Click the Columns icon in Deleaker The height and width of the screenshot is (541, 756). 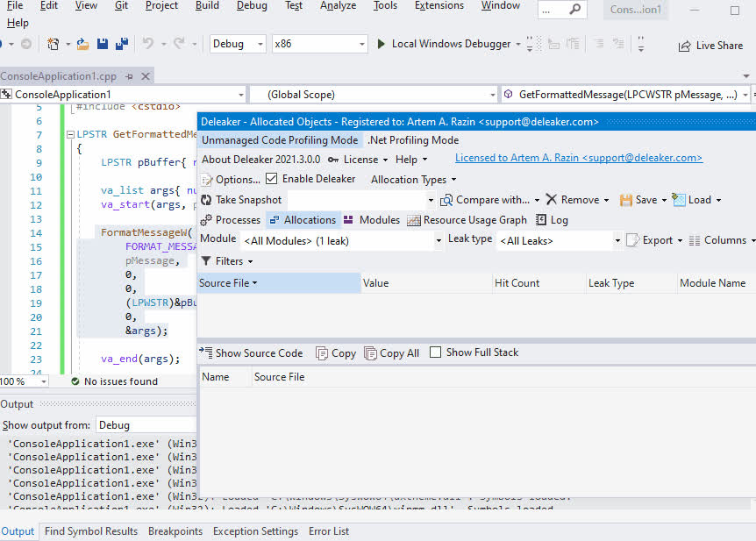coord(695,240)
